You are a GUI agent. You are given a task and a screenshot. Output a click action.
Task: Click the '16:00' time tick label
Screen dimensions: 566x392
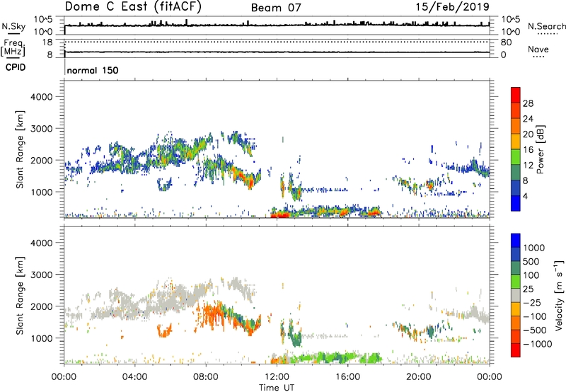[347, 377]
